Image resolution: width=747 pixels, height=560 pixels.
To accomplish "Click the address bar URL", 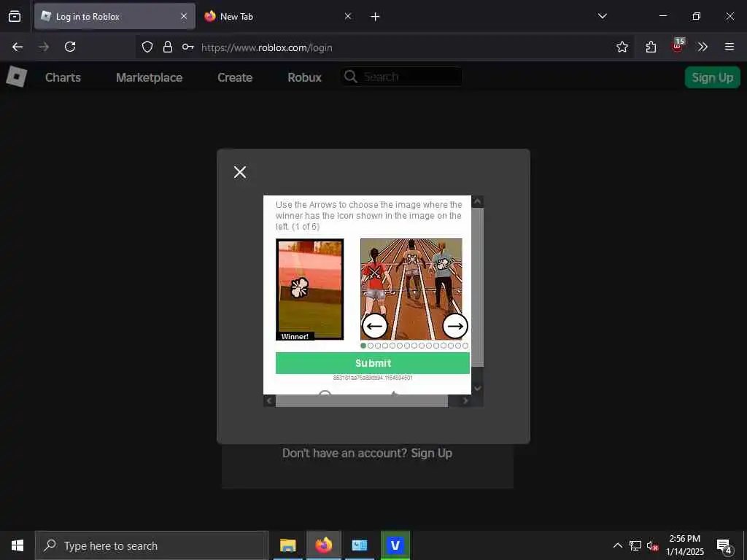I will (x=267, y=47).
